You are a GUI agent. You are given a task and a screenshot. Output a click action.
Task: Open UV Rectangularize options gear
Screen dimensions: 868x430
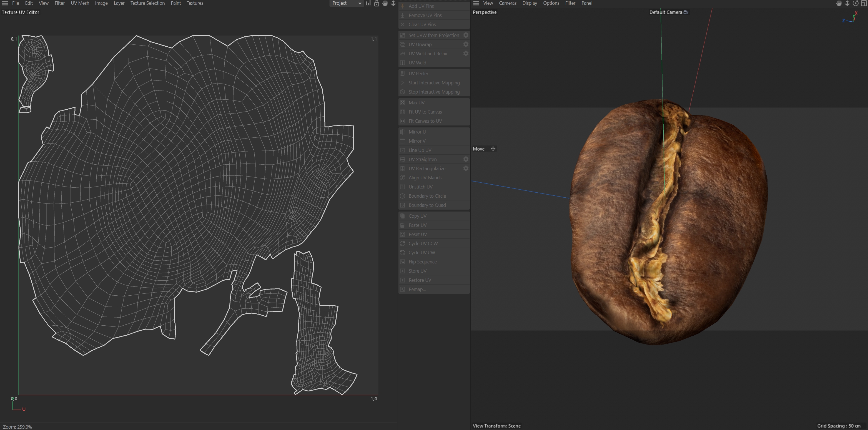(466, 169)
